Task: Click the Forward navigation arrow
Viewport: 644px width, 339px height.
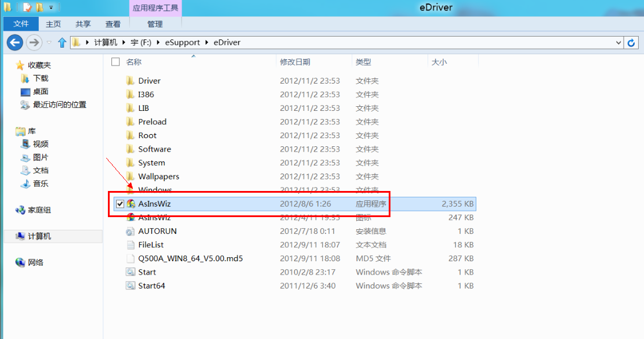Action: point(34,42)
